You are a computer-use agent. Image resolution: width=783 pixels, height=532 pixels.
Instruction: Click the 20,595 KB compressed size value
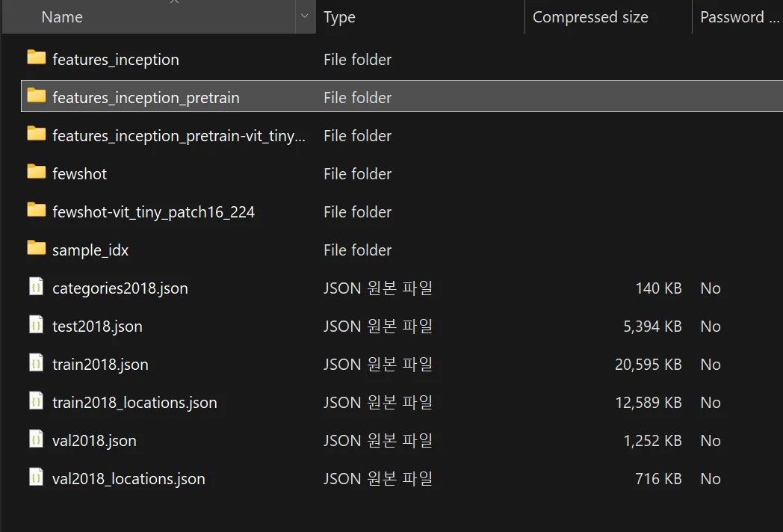coord(648,365)
